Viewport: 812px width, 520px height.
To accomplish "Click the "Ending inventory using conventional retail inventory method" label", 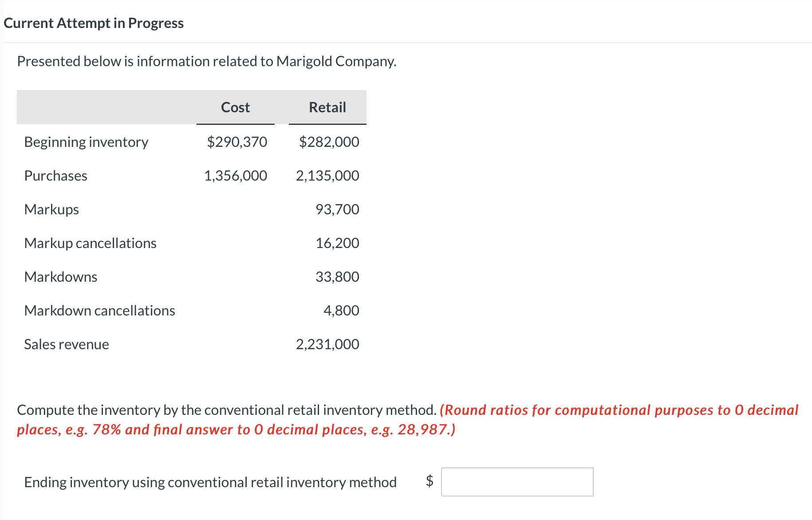I will point(210,482).
